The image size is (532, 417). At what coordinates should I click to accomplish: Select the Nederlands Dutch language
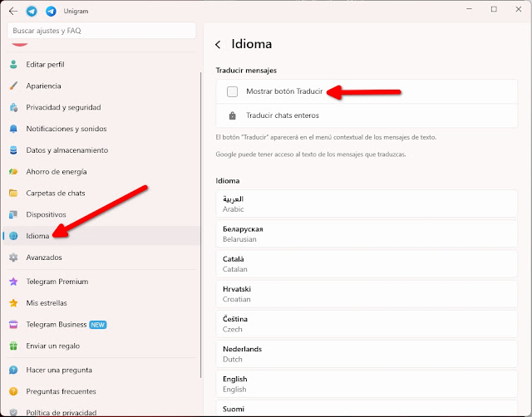(x=367, y=354)
